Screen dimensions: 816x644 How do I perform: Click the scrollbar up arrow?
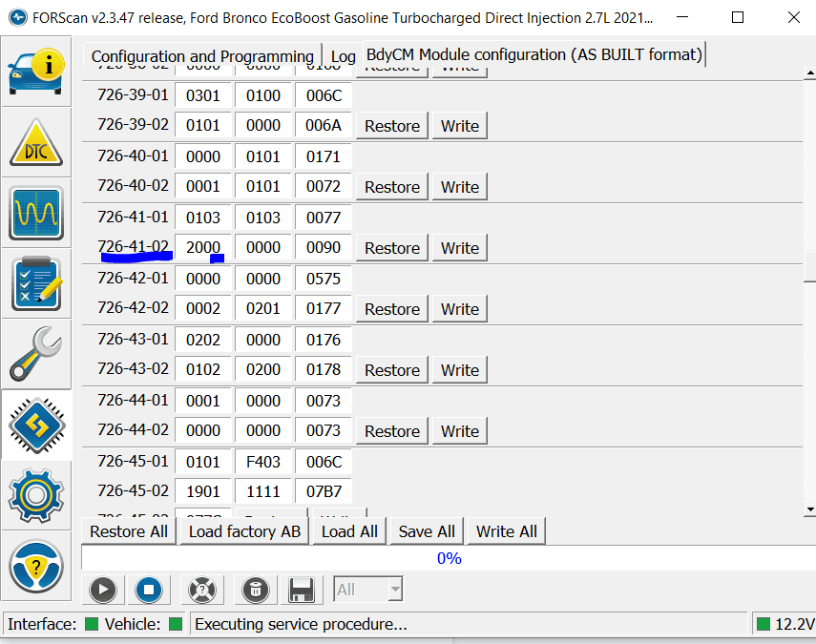[809, 73]
